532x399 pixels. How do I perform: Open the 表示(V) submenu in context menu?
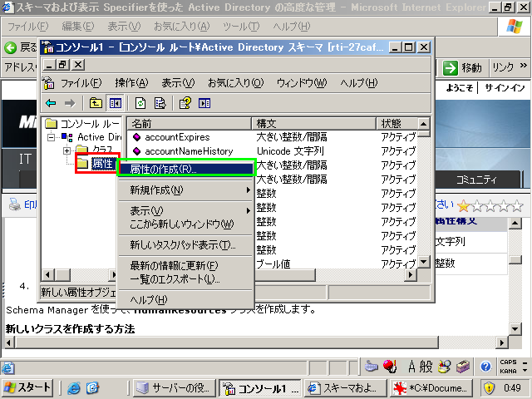185,210
